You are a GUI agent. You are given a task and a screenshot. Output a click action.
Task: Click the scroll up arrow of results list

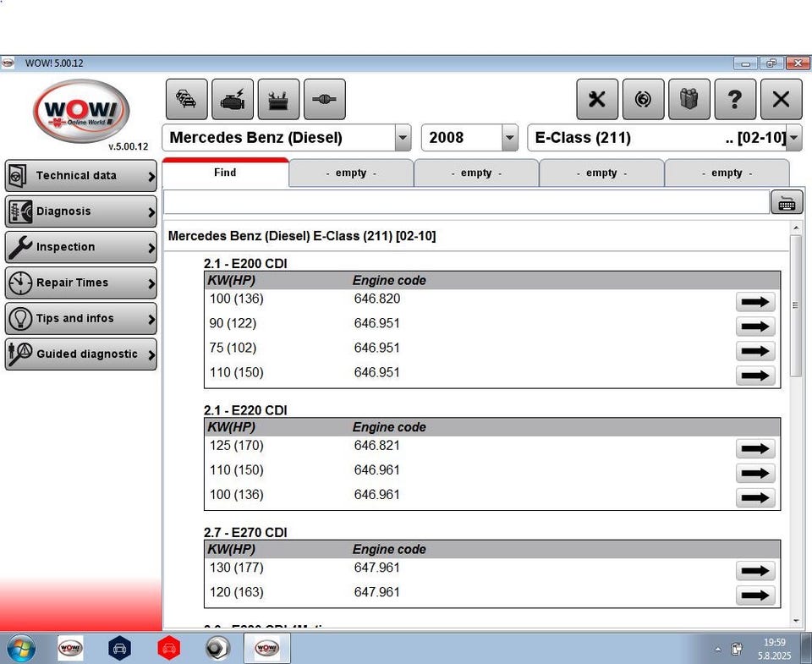(796, 228)
